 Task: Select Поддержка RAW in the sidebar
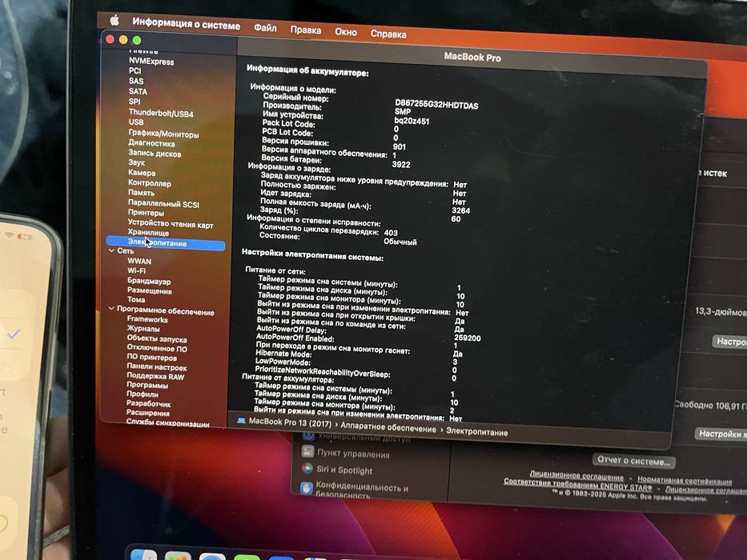[155, 377]
